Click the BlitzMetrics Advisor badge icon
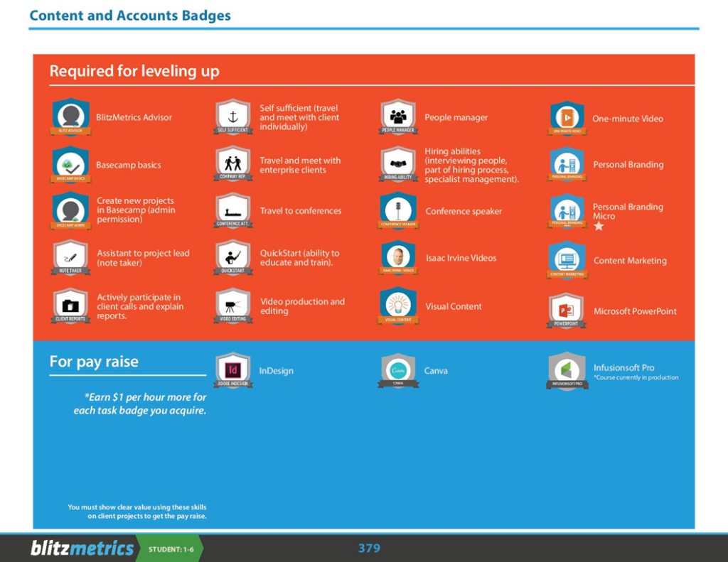728x562 pixels. pos(70,117)
